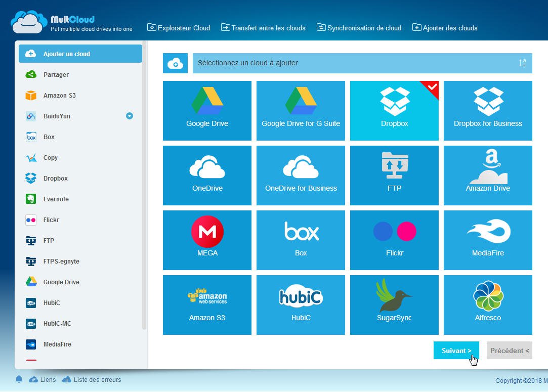Screen dimensions: 548x392
Task: Open Amazon S3 in the sidebar
Action: click(x=80, y=96)
